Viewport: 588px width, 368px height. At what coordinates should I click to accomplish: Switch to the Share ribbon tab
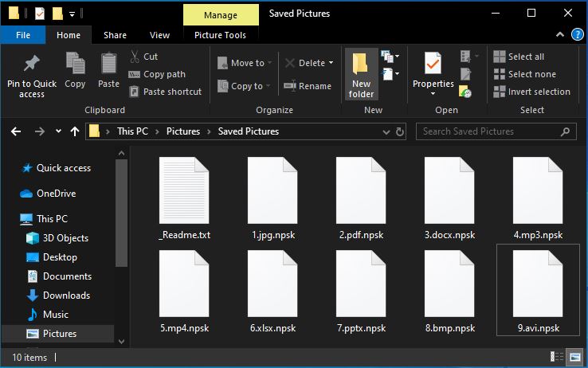(x=115, y=35)
